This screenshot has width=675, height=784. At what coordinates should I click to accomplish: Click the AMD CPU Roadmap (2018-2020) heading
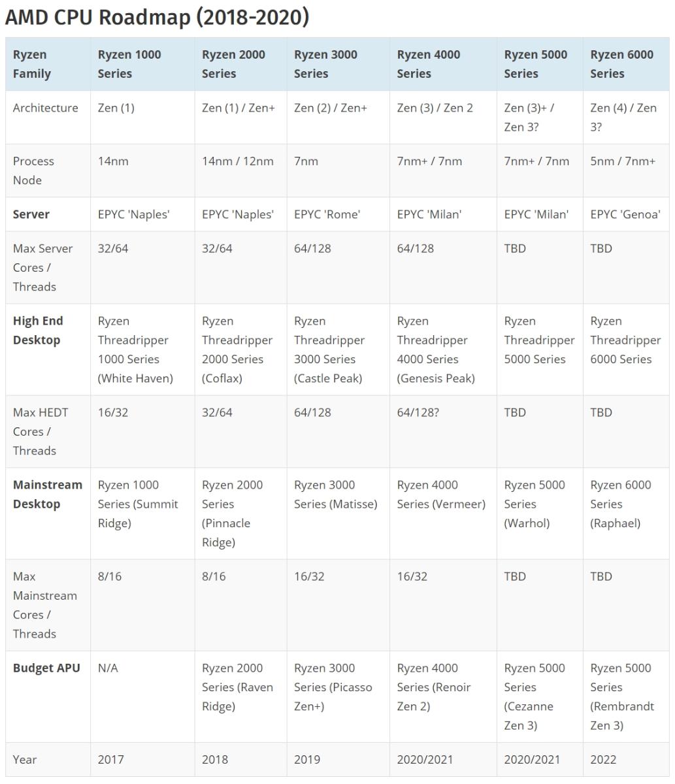[x=157, y=18]
